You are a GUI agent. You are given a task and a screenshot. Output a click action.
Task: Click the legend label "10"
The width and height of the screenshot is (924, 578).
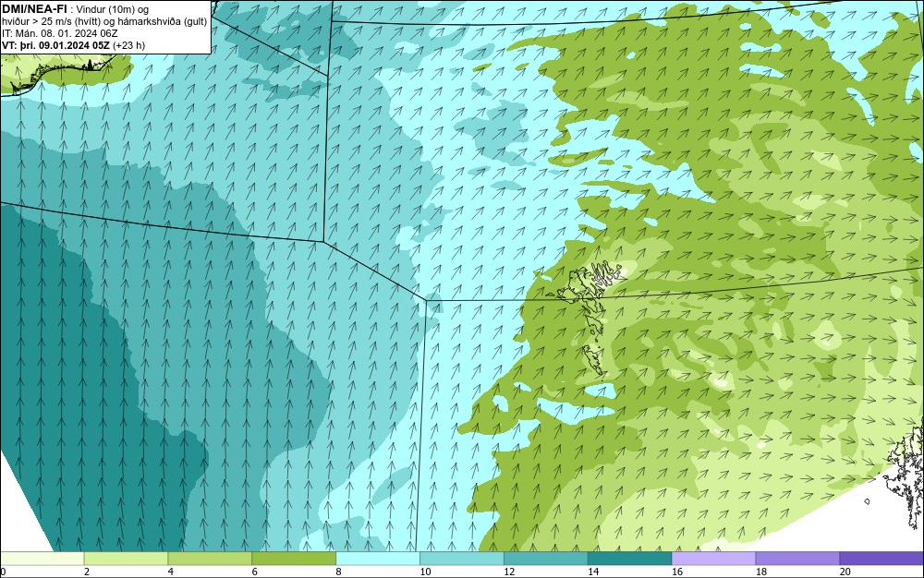pyautogui.click(x=425, y=572)
